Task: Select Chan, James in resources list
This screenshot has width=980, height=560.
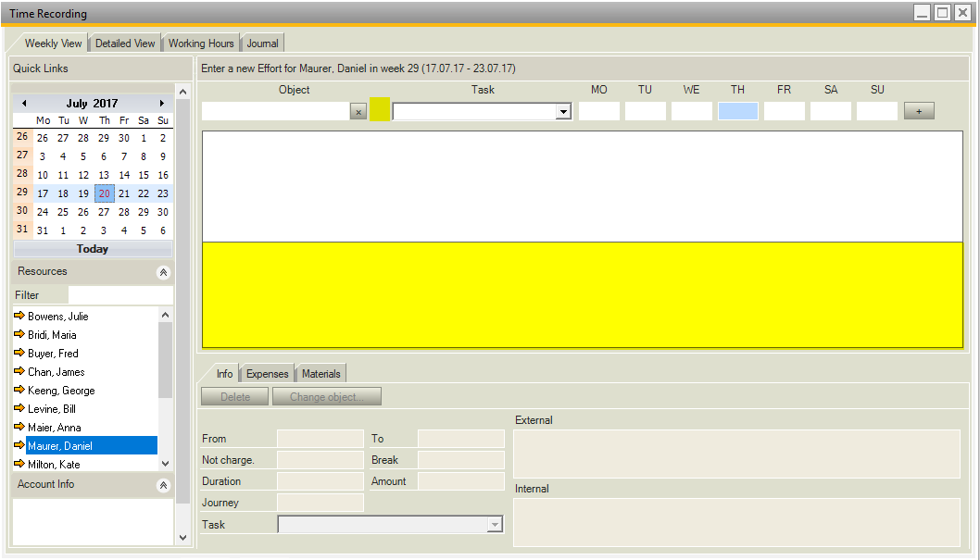Action: click(57, 372)
